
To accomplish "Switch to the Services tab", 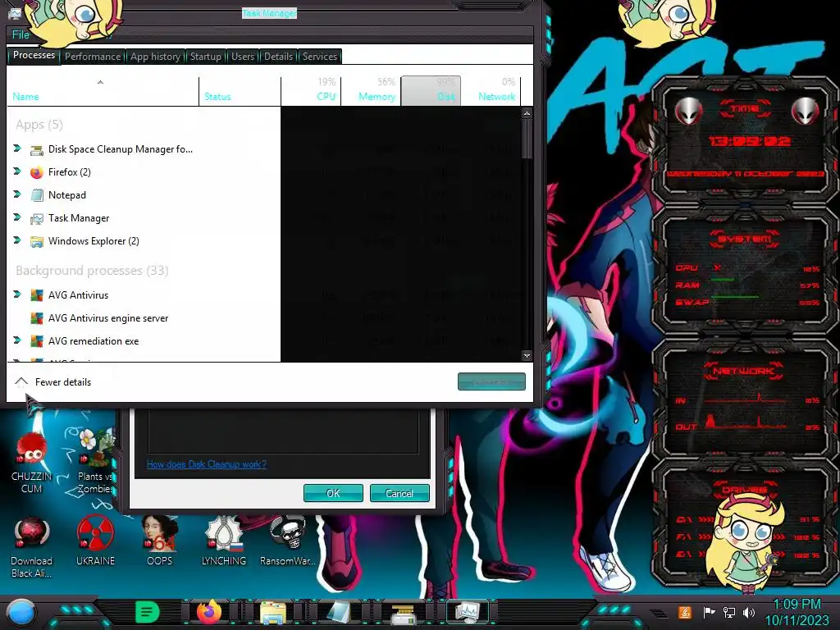I will (x=320, y=57).
